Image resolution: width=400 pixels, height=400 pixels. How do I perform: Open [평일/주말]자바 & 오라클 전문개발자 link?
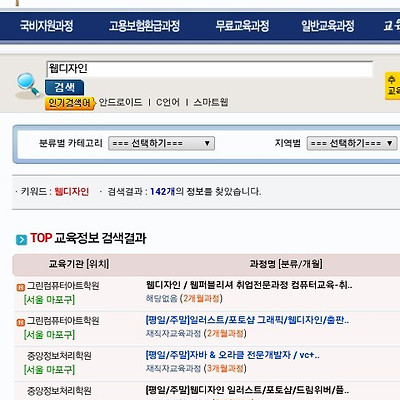click(232, 355)
